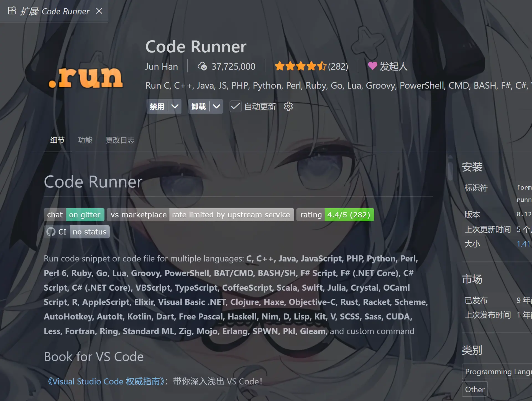Click the 禁用 disable button
This screenshot has width=532, height=401.
click(157, 106)
